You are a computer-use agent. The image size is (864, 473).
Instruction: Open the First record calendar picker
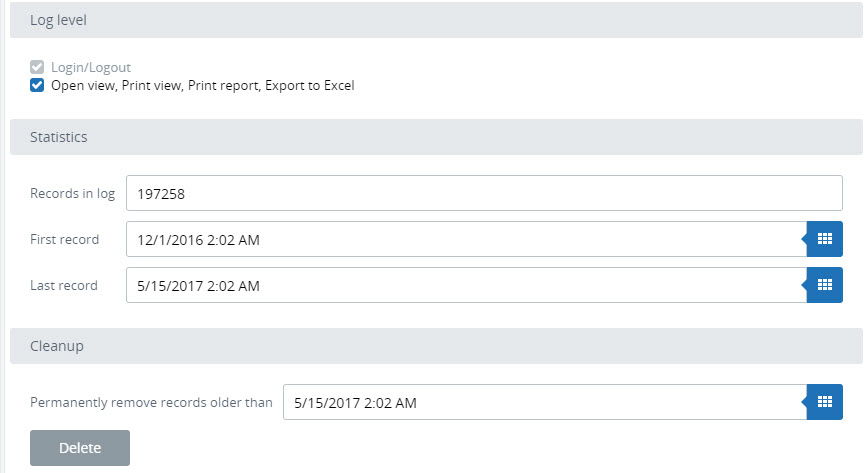[824, 239]
